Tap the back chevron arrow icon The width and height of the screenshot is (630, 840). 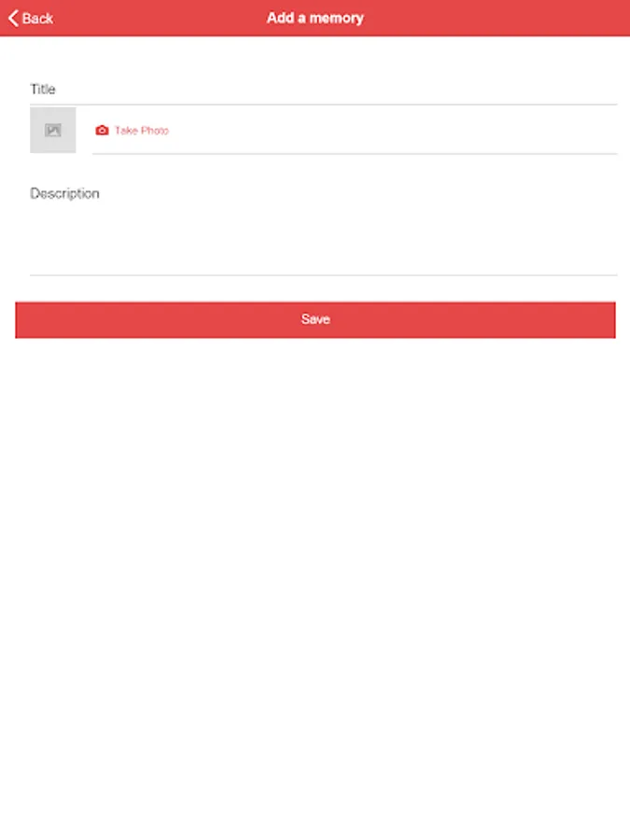(x=13, y=19)
